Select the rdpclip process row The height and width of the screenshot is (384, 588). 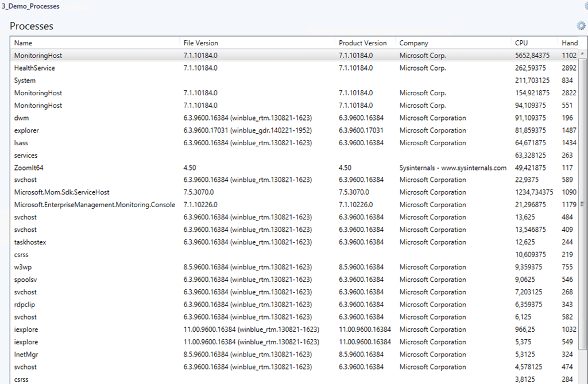coord(295,304)
